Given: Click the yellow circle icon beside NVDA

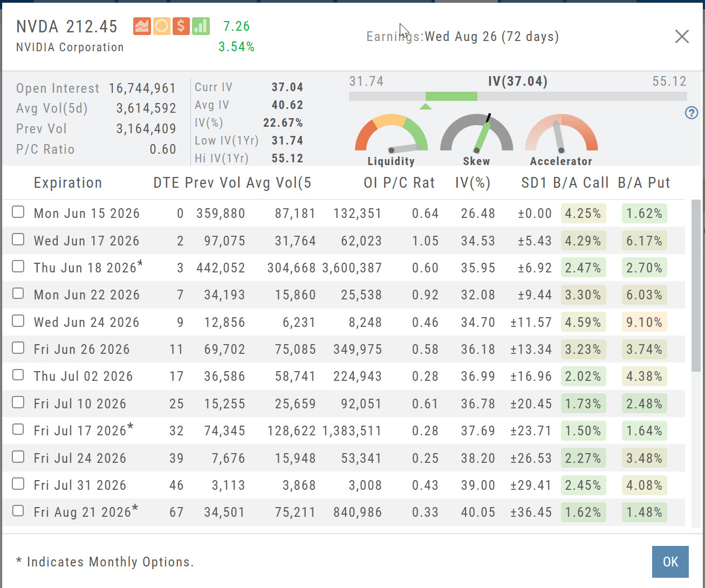Looking at the screenshot, I should pos(161,26).
